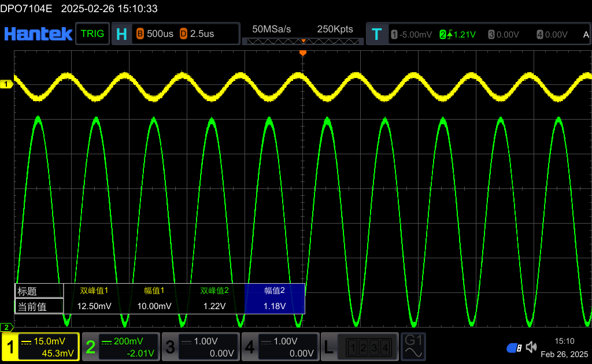Screen dimensions: 592x364
Task: Click the 1.22V measurement value
Action: point(214,306)
